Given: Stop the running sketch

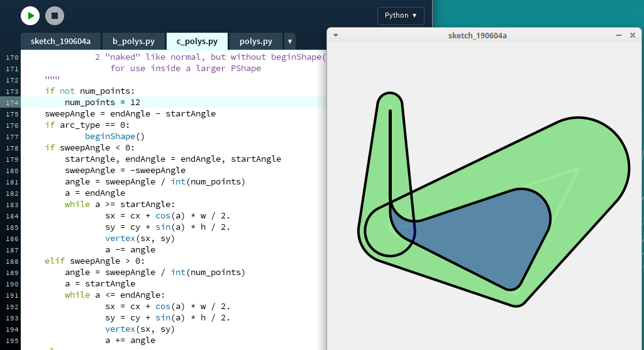Looking at the screenshot, I should pyautogui.click(x=55, y=16).
